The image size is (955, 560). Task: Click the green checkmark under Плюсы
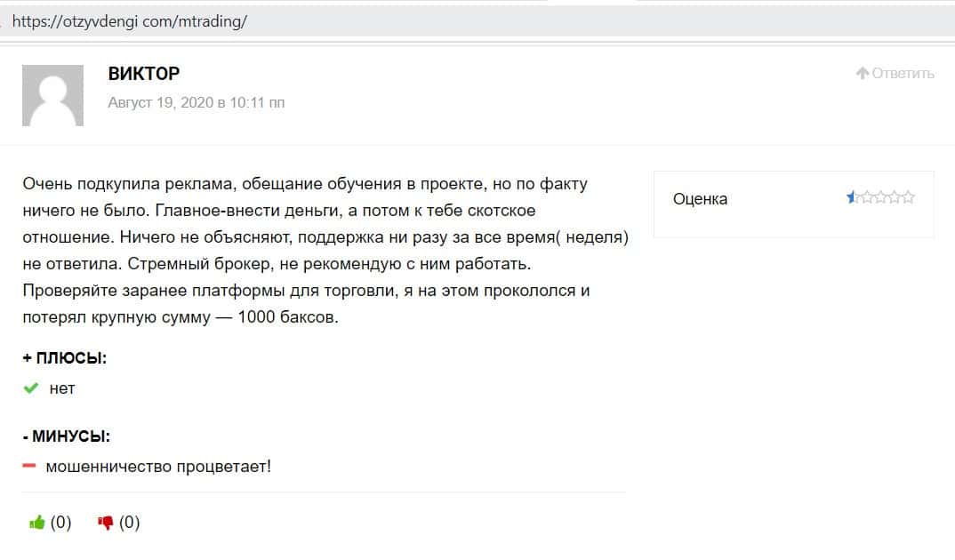(31, 388)
